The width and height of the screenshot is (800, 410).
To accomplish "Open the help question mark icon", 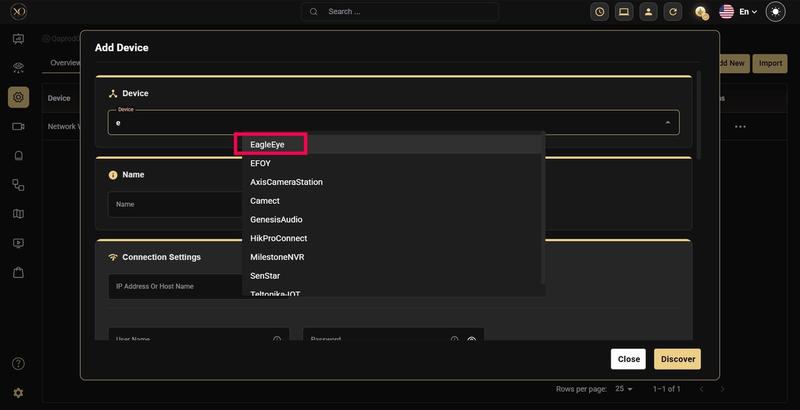I will coord(18,364).
